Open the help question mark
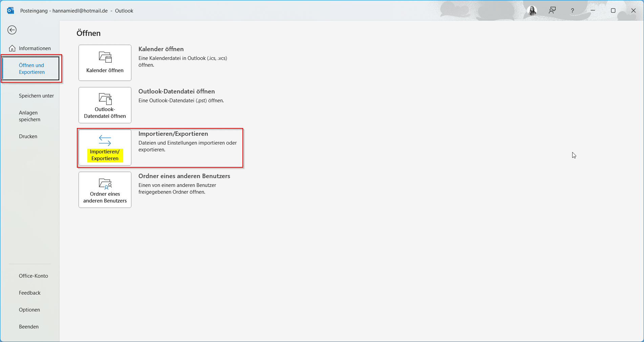 pos(572,11)
